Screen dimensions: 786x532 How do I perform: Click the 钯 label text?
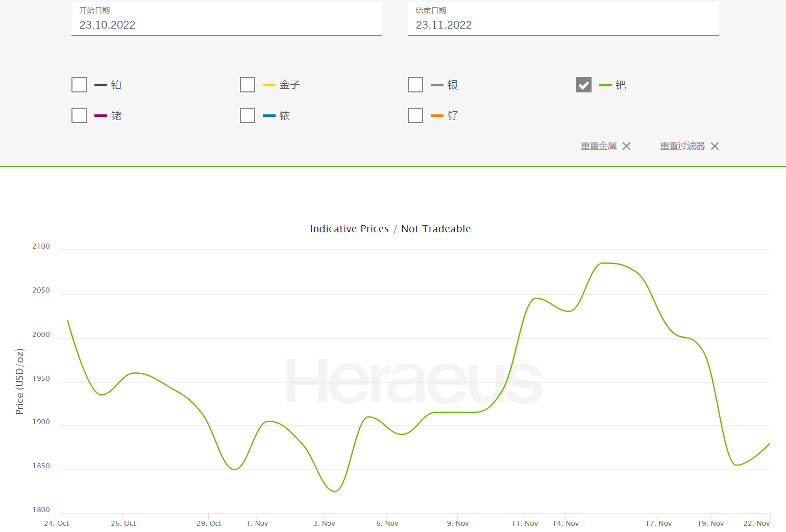click(621, 85)
